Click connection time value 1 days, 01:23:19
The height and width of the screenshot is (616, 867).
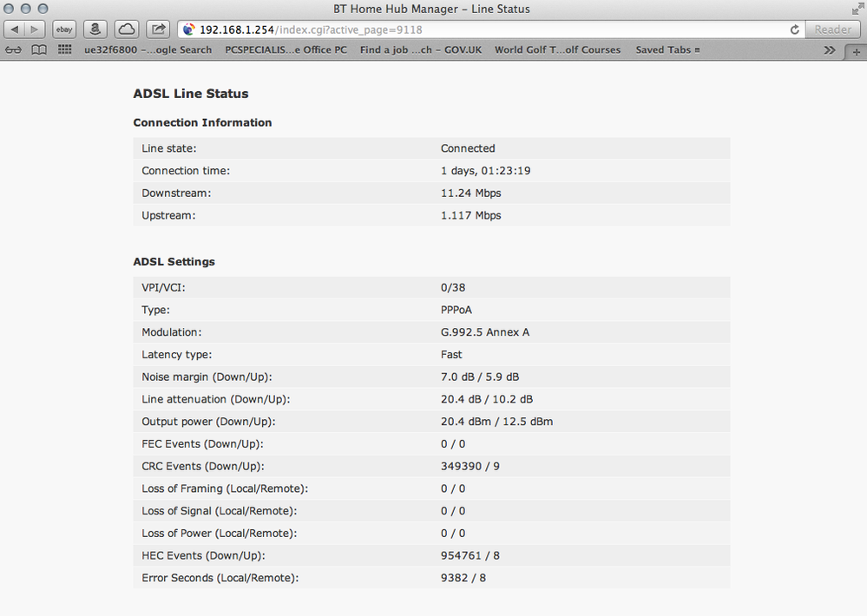(x=485, y=171)
